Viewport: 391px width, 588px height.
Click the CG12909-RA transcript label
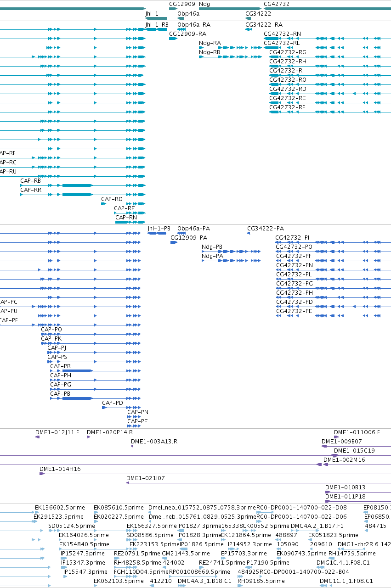click(188, 34)
